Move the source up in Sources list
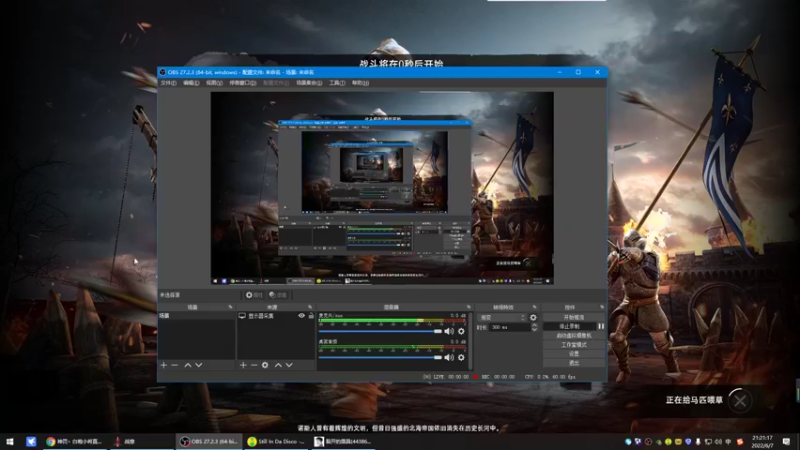Viewport: 800px width, 450px height. point(278,365)
